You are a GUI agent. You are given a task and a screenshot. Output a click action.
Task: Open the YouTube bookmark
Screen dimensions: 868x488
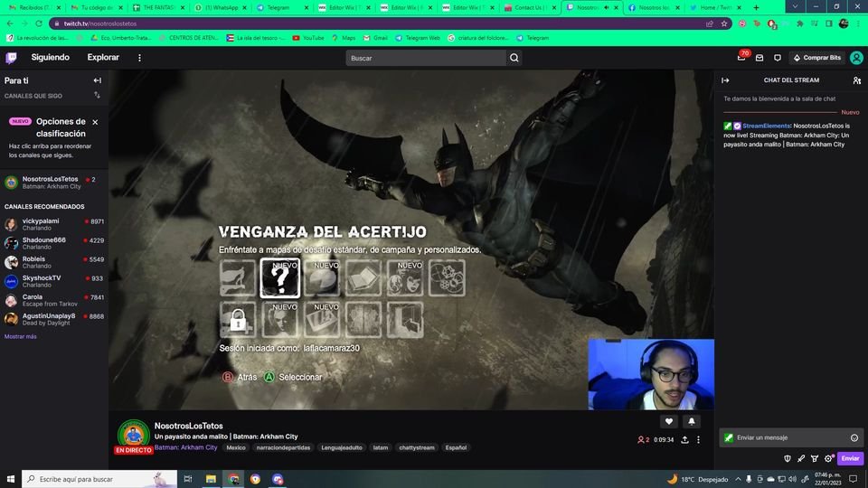click(308, 38)
